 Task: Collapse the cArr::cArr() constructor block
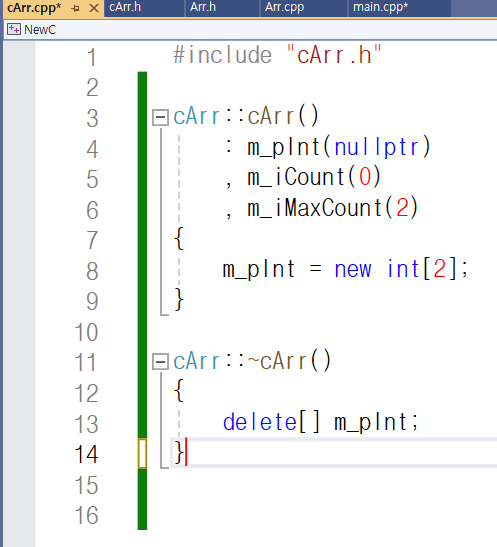160,117
